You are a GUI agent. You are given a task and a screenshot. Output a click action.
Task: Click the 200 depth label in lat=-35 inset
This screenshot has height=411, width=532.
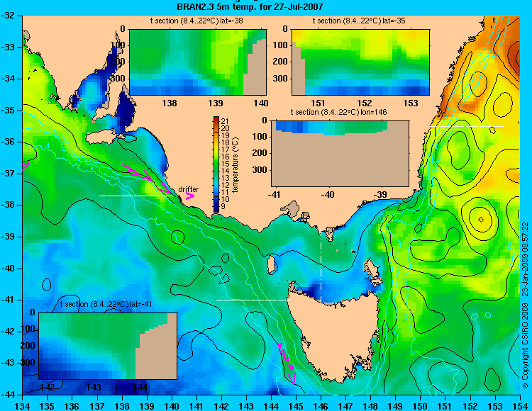click(x=281, y=62)
